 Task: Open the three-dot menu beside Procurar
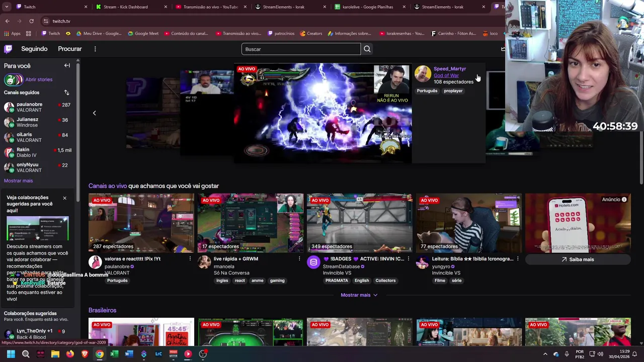95,49
